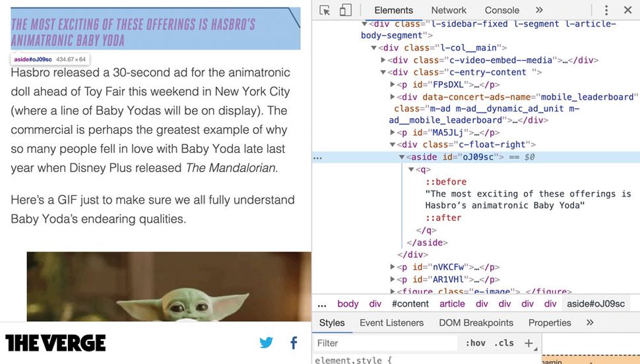Open the Event Listeners sub-tab
Viewport: 640px width, 364px height.
coord(391,322)
